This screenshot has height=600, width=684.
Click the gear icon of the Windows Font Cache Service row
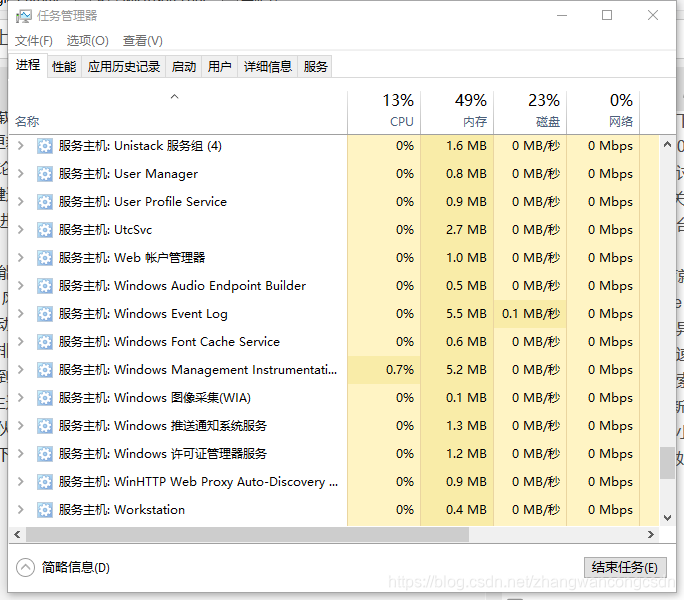tap(44, 342)
